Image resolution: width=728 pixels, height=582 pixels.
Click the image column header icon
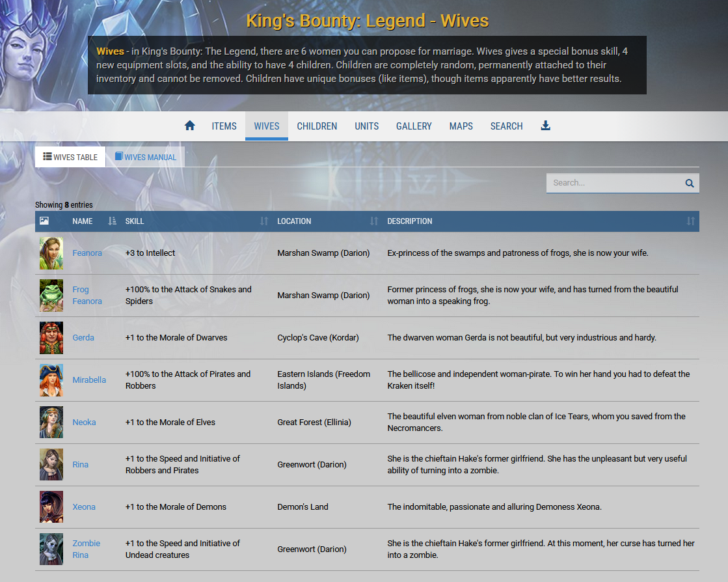point(44,221)
